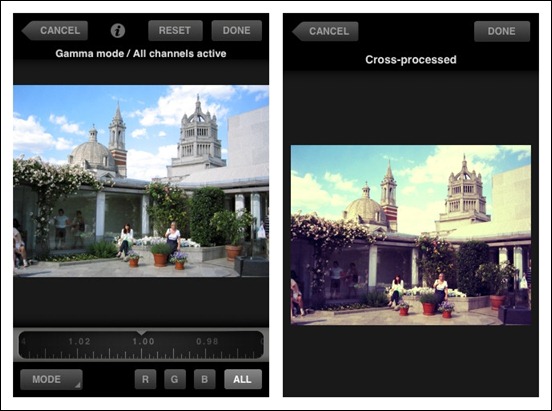
Task: Open the MODE dropdown menu
Action: 51,379
